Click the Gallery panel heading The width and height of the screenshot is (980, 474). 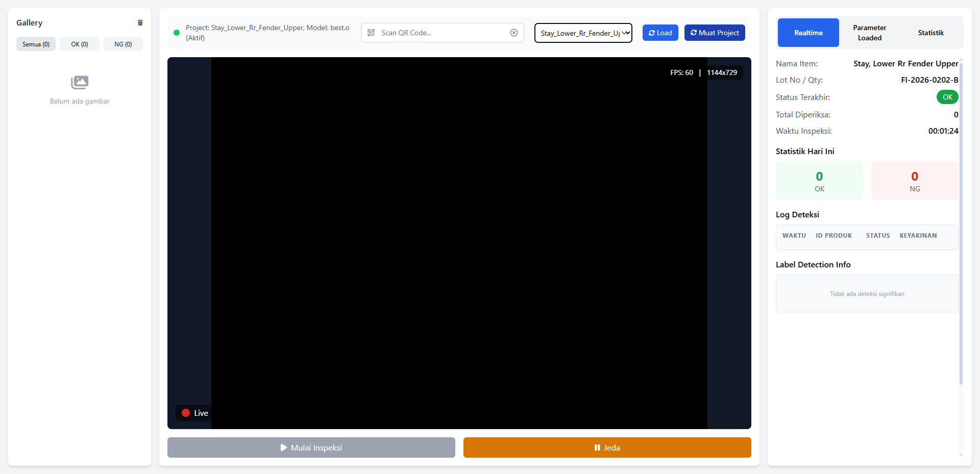pyautogui.click(x=29, y=23)
